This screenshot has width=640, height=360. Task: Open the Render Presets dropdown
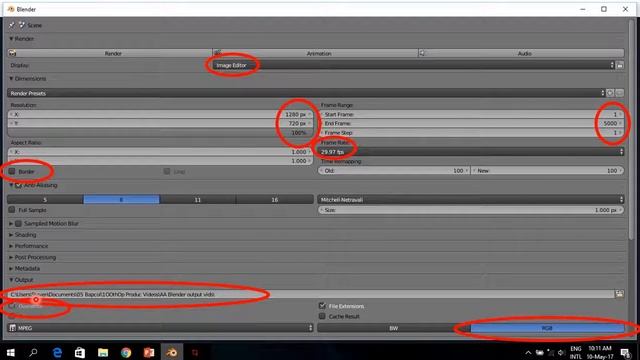(306, 93)
